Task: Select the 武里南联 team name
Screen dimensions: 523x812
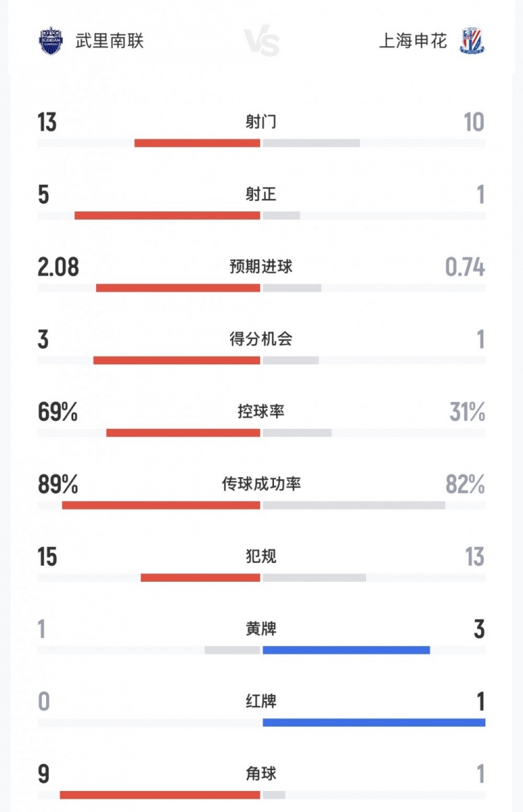Action: 109,41
